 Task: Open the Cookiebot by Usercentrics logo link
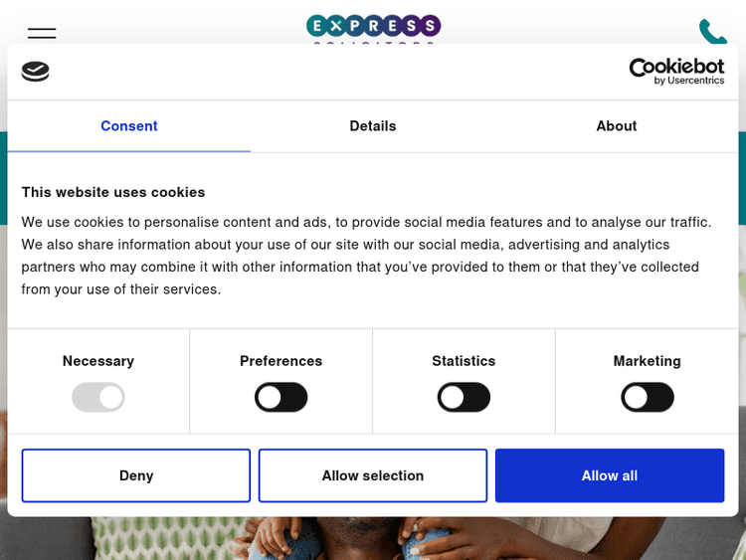676,71
